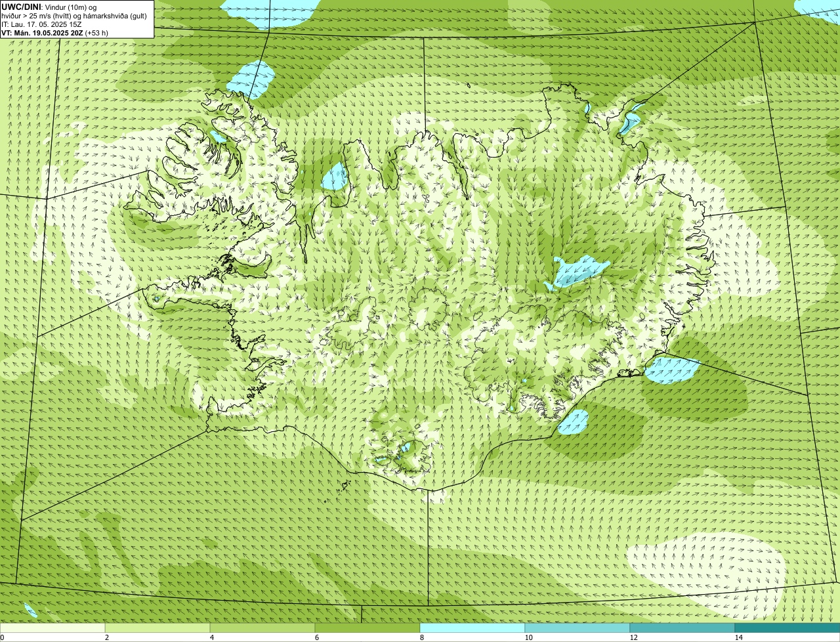The width and height of the screenshot is (840, 642).
Task: Click the legend scale label "2"
Action: point(106,637)
